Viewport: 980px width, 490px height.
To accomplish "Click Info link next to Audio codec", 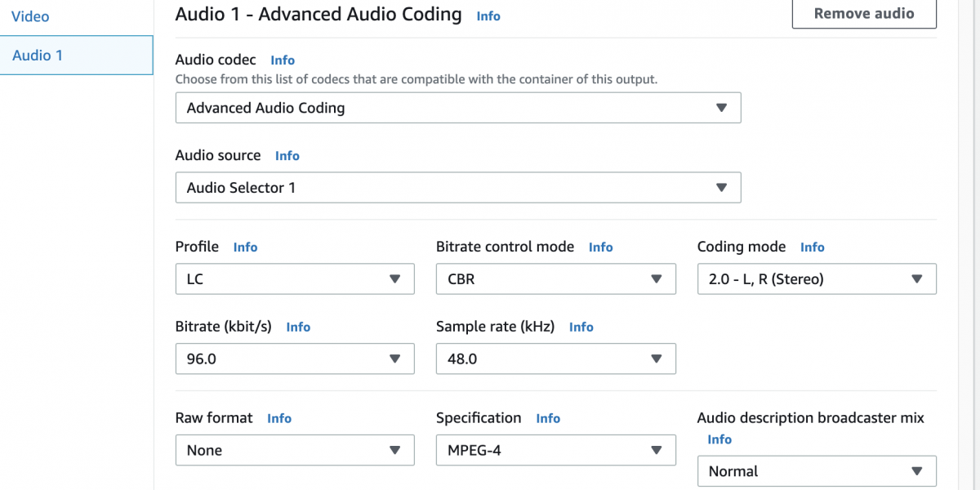I will pyautogui.click(x=283, y=60).
